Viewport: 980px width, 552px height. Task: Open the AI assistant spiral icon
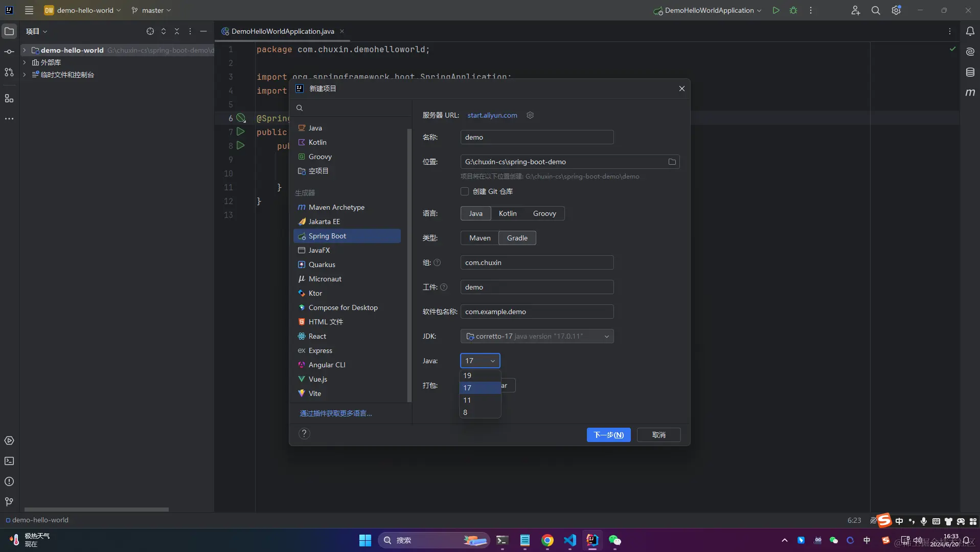(970, 52)
